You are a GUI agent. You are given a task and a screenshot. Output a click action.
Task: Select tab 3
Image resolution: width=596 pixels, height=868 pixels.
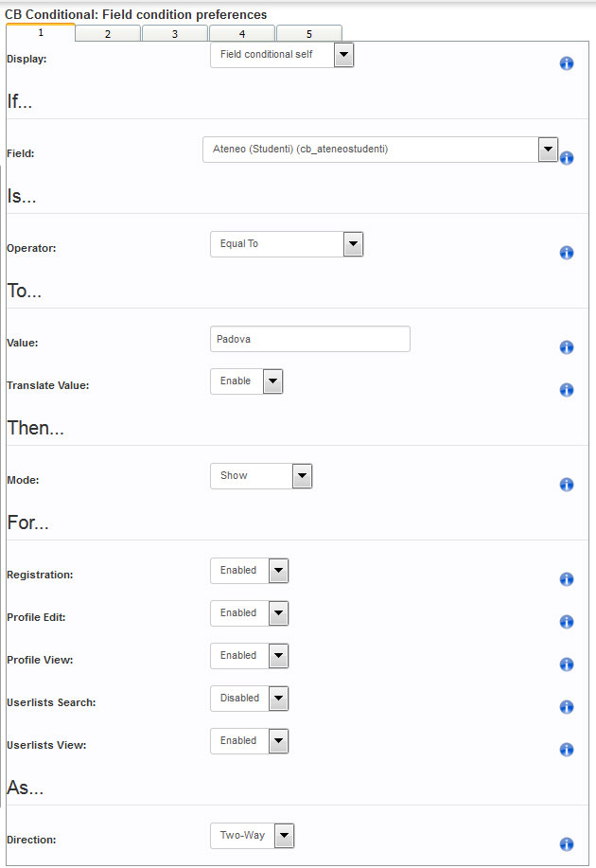coord(175,34)
